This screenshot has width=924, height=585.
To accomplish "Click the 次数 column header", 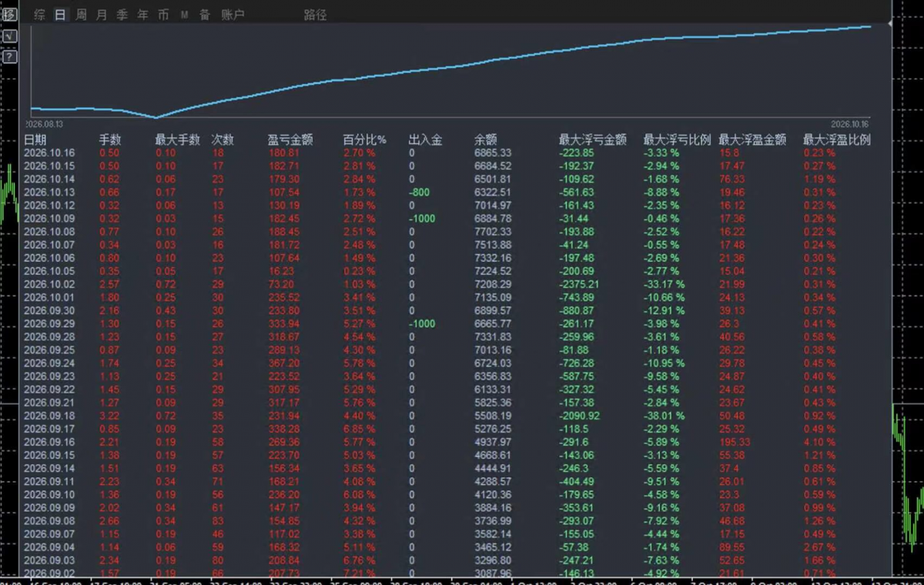I will point(223,140).
